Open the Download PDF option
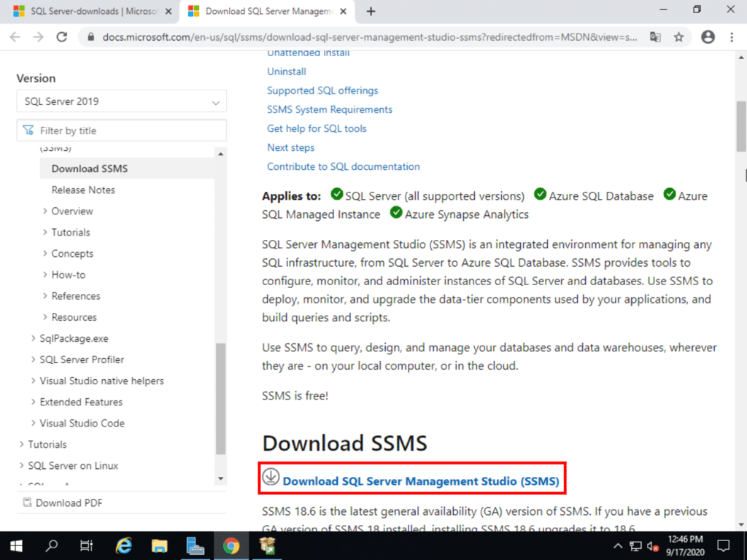The height and width of the screenshot is (560, 747). (x=69, y=502)
